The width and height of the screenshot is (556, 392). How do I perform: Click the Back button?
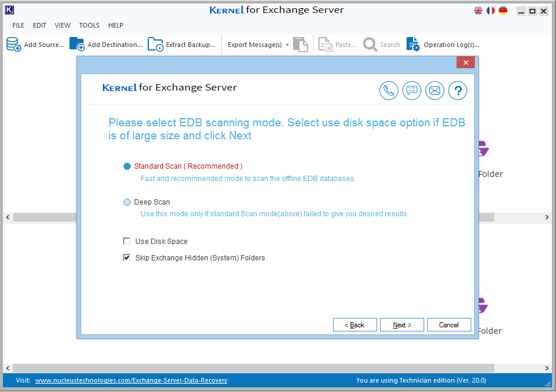point(355,325)
